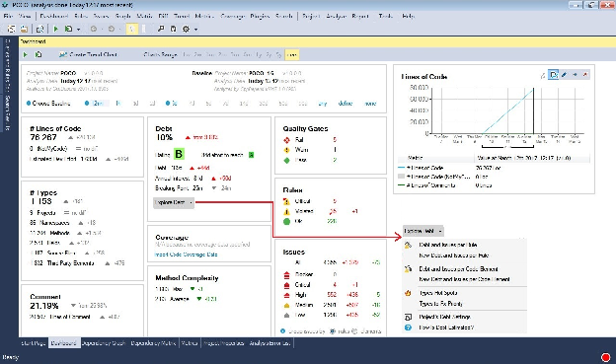Click the analyze-and-report icon in main toolbar
This screenshot has height=364, width=616.
coord(69,29)
